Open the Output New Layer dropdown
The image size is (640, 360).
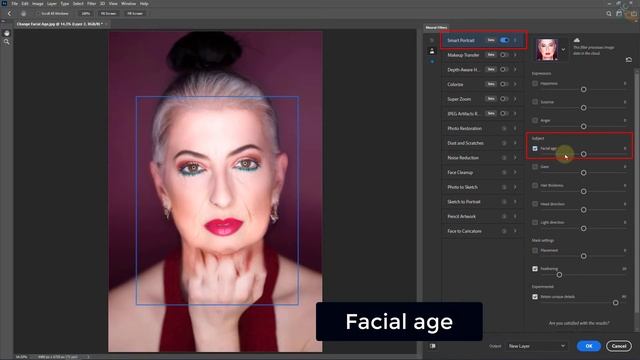pos(536,346)
